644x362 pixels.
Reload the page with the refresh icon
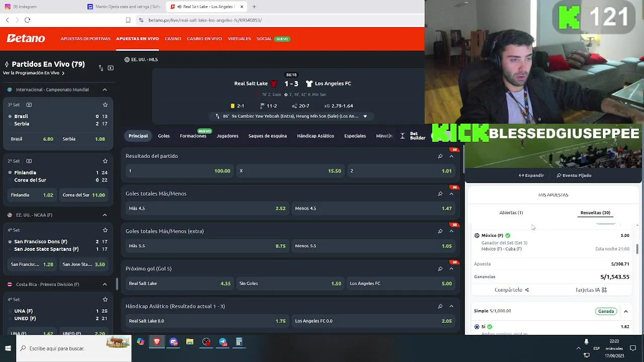tap(27, 20)
